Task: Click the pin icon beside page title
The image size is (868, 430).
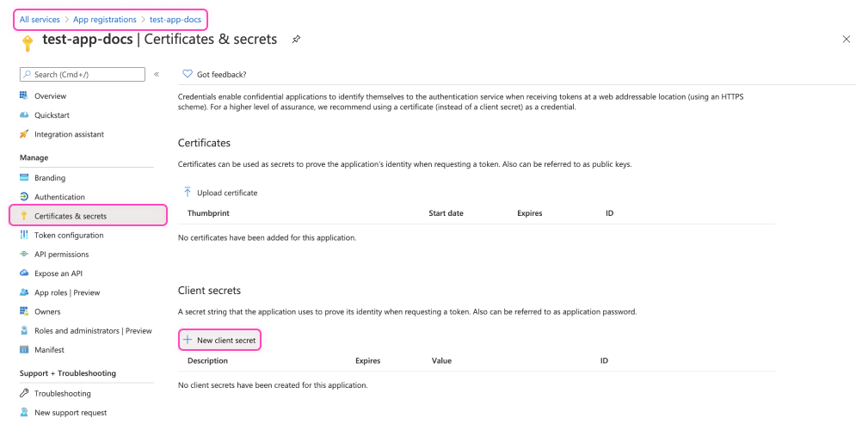Action: click(x=296, y=40)
